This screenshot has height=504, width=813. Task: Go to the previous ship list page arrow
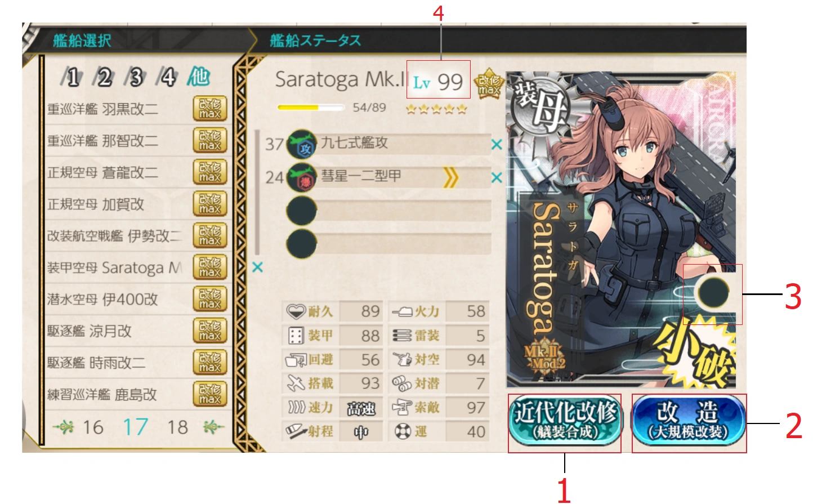tap(64, 427)
